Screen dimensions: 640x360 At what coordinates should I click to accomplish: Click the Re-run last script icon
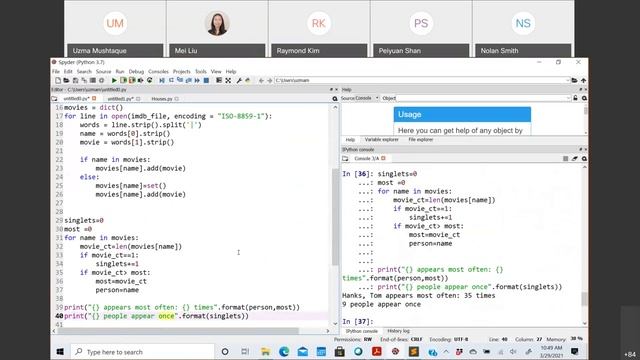pyautogui.click(x=150, y=80)
